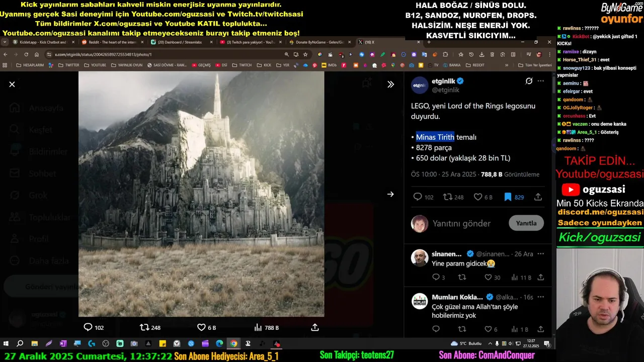Open more options on Mumları Kokla reply
Image resolution: width=644 pixels, height=362 pixels.
(541, 297)
